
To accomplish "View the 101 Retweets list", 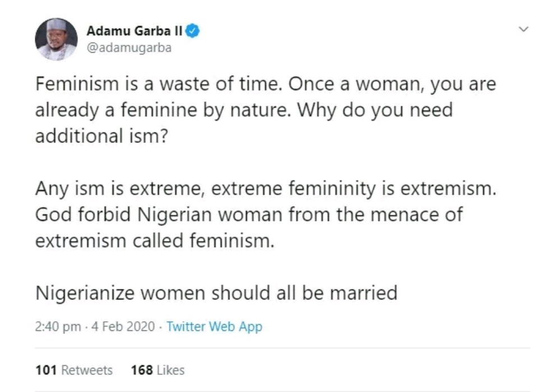I will pos(73,370).
